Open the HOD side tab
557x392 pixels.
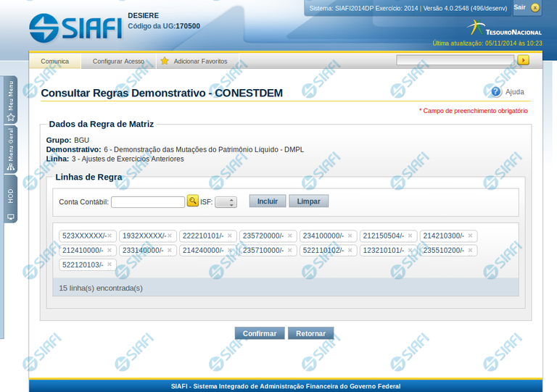click(x=11, y=199)
